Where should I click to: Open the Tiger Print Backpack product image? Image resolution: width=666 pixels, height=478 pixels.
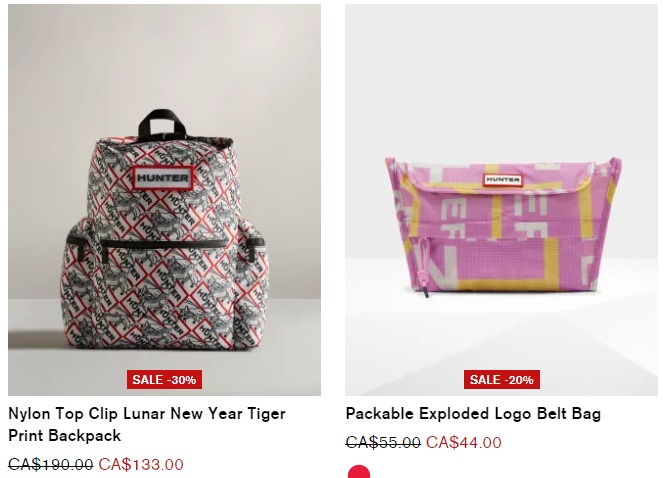point(164,200)
